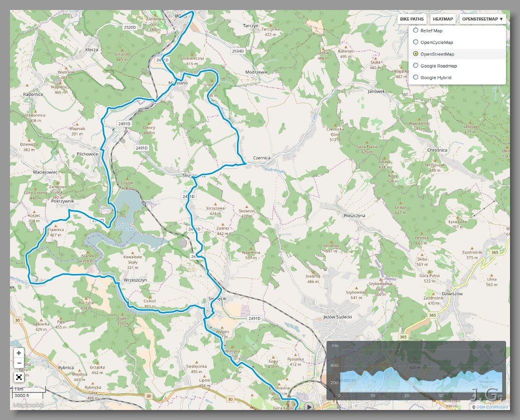Toggle fullscreen map view
This screenshot has width=520, height=420.
tap(19, 377)
